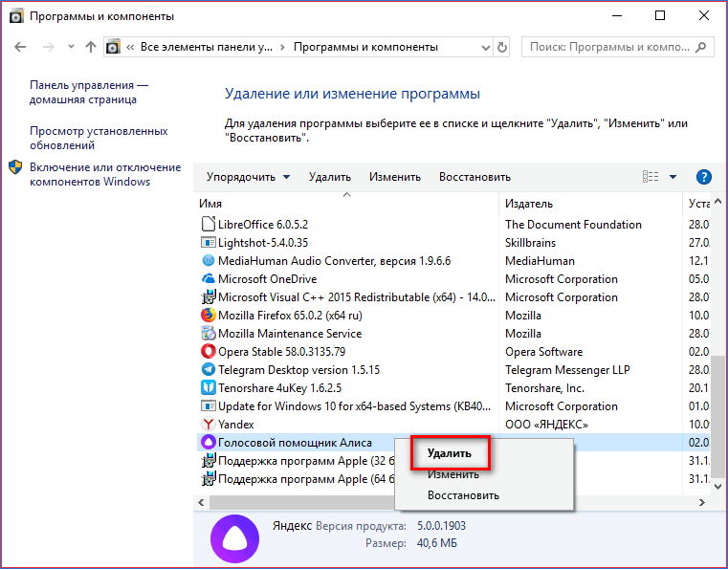This screenshot has width=728, height=569.
Task: Open help with the blue question mark
Action: pyautogui.click(x=704, y=177)
